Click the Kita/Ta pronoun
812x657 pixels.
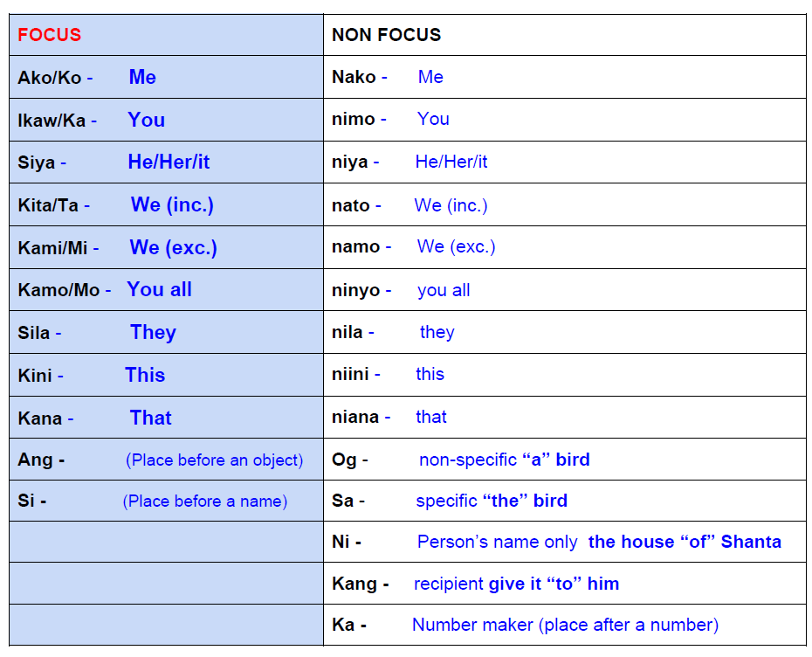pyautogui.click(x=48, y=205)
